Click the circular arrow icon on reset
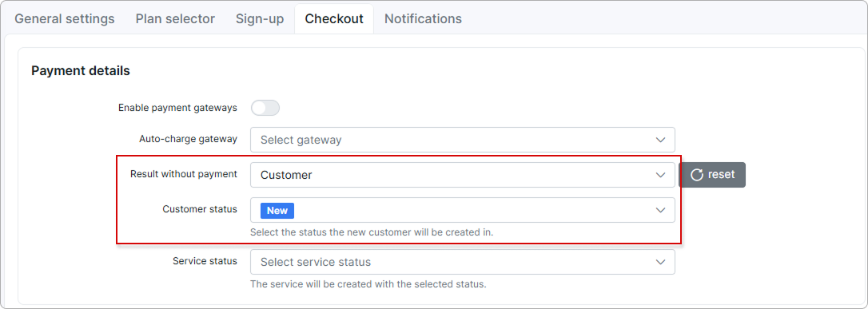The height and width of the screenshot is (309, 868). pos(696,175)
